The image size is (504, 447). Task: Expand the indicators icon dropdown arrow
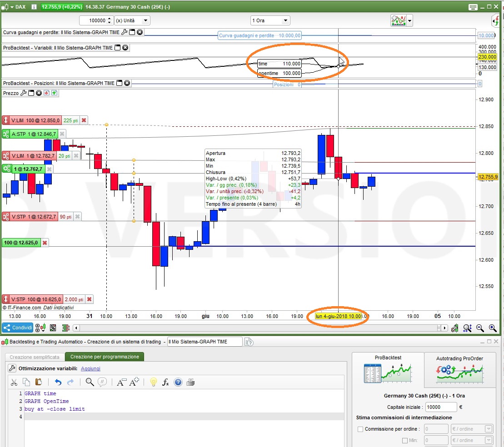click(409, 21)
